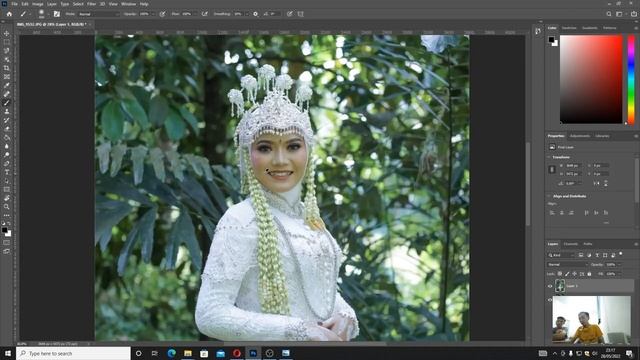640x360 pixels.
Task: Pick a color in the red color field
Action: [591, 79]
